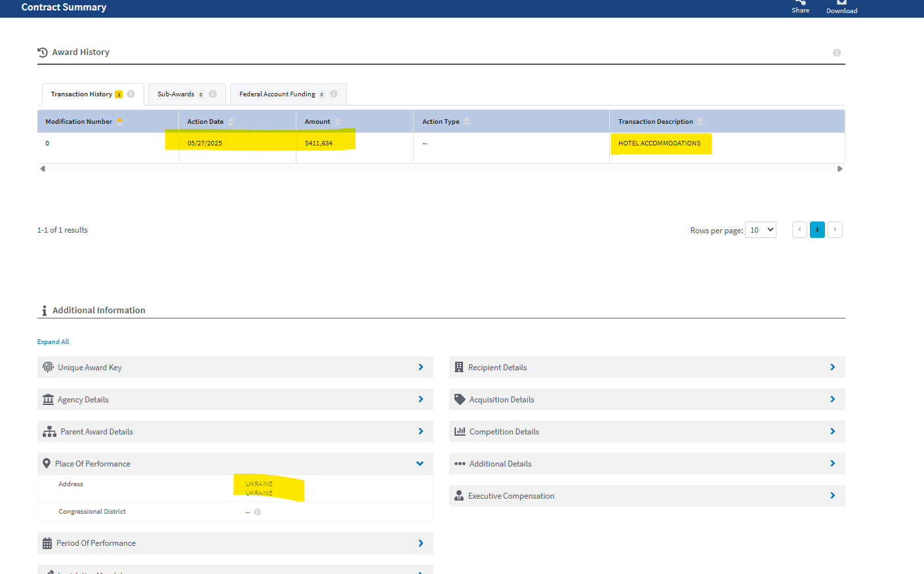Image resolution: width=924 pixels, height=574 pixels.
Task: Click the UKRAINE address text
Action: [259, 488]
